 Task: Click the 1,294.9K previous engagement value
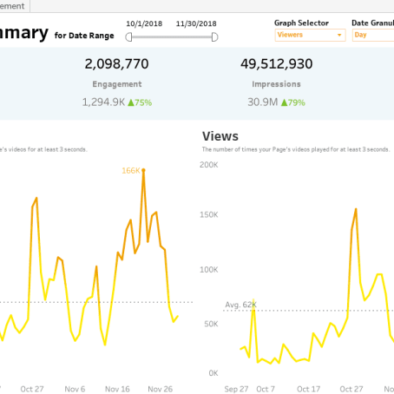point(104,102)
